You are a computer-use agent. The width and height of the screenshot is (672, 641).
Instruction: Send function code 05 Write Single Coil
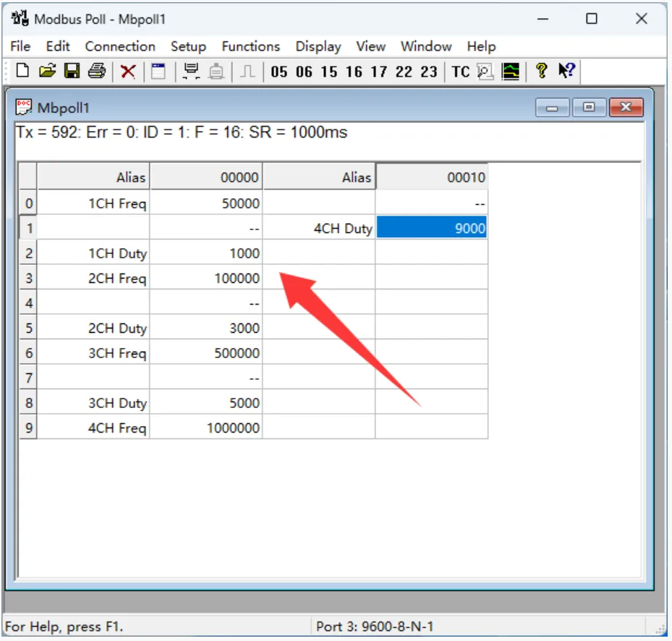click(x=279, y=71)
